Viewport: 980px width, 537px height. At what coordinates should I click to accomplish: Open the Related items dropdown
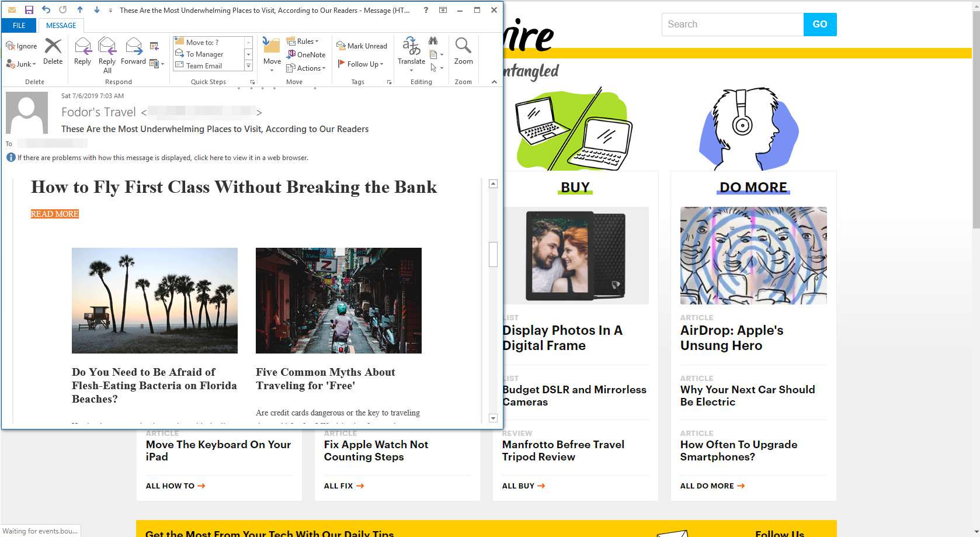point(436,55)
